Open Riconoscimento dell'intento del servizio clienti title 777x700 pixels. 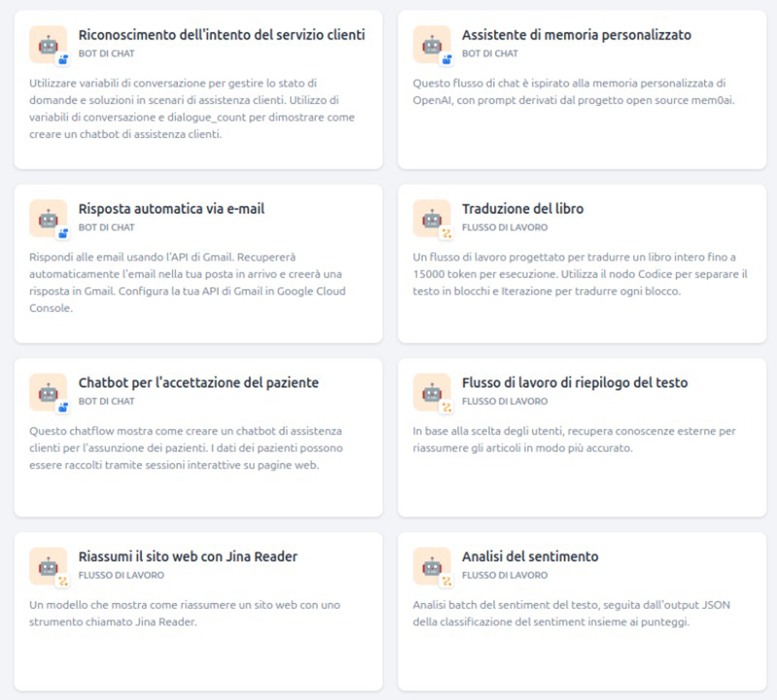(x=221, y=35)
